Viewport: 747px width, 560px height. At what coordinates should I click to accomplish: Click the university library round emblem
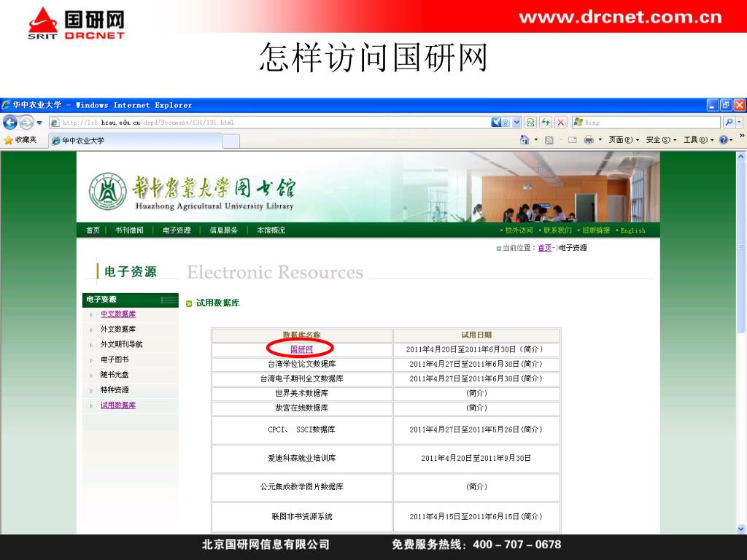tap(108, 192)
